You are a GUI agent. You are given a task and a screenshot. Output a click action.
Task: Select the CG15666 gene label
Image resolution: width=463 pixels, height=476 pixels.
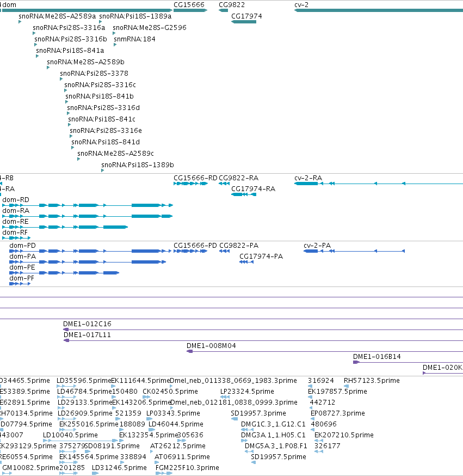click(x=189, y=4)
